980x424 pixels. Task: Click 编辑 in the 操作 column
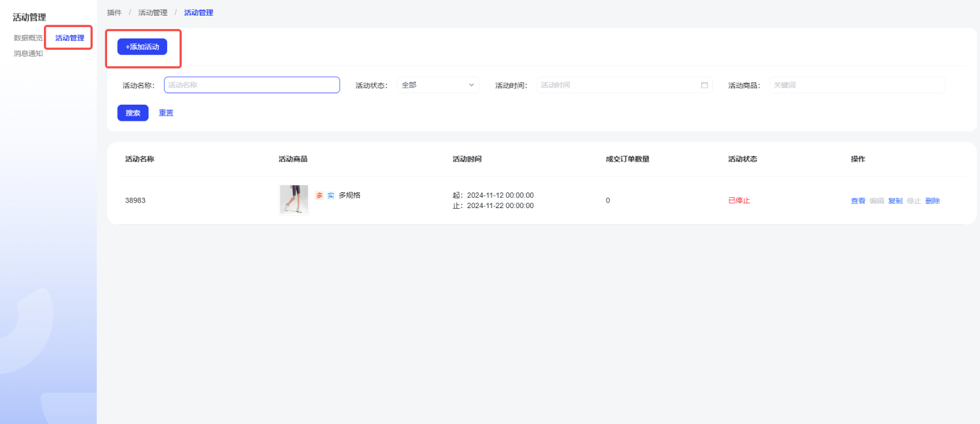877,201
